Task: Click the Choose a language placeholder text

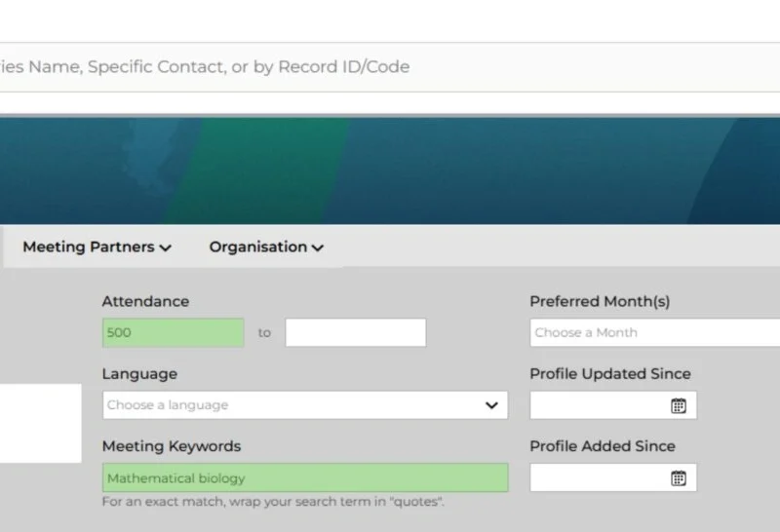Action: 168,405
